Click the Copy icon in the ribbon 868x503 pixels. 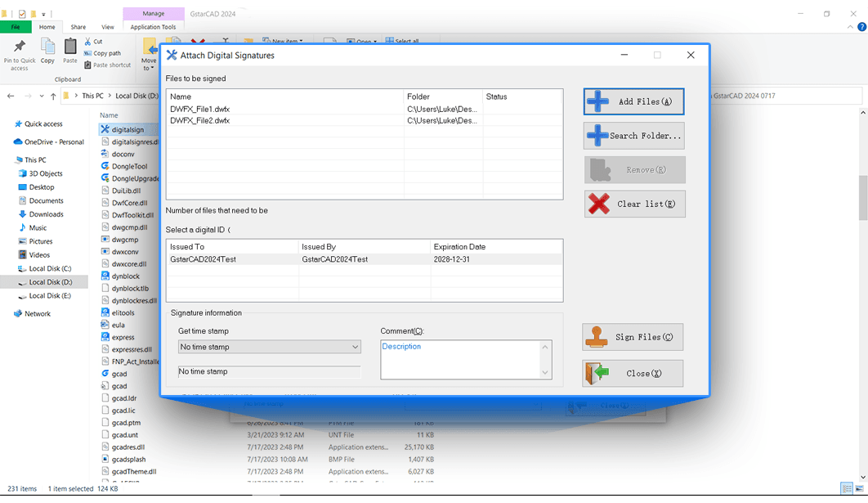tap(47, 51)
